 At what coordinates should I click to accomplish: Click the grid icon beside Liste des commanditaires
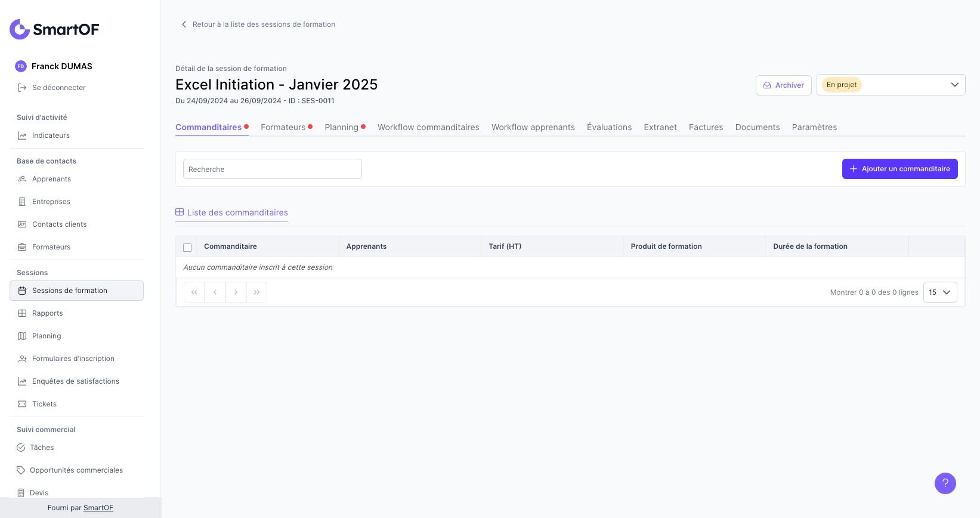(180, 212)
